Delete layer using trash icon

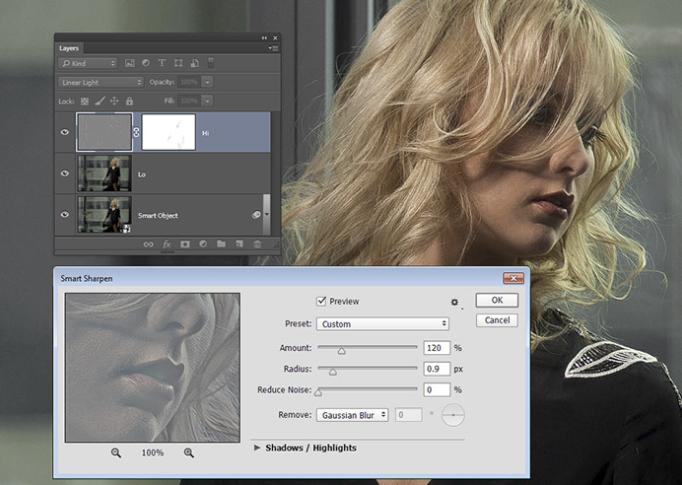(x=257, y=244)
